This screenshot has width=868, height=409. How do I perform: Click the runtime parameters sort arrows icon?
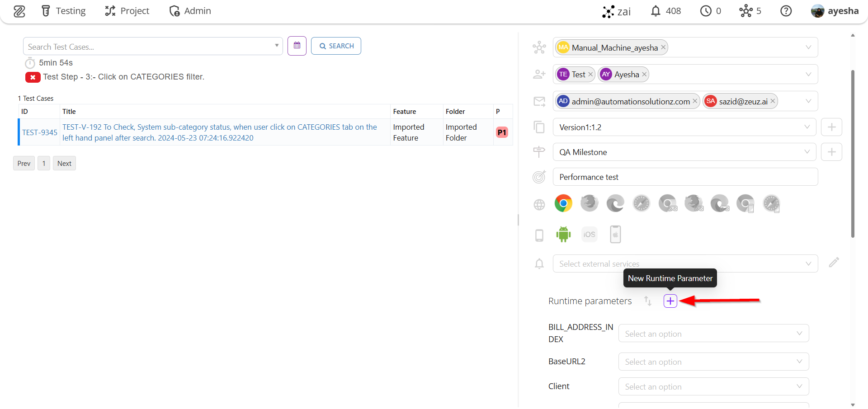click(x=648, y=301)
